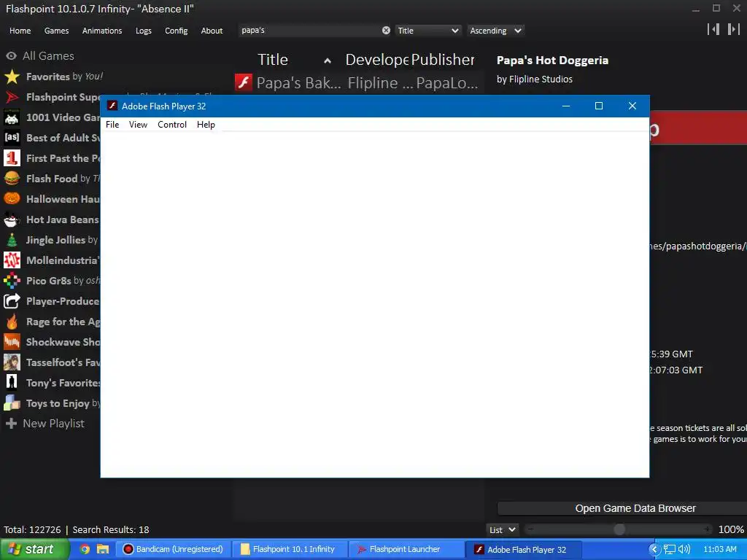Click the All Games label in sidebar
The image size is (747, 560).
tap(49, 55)
